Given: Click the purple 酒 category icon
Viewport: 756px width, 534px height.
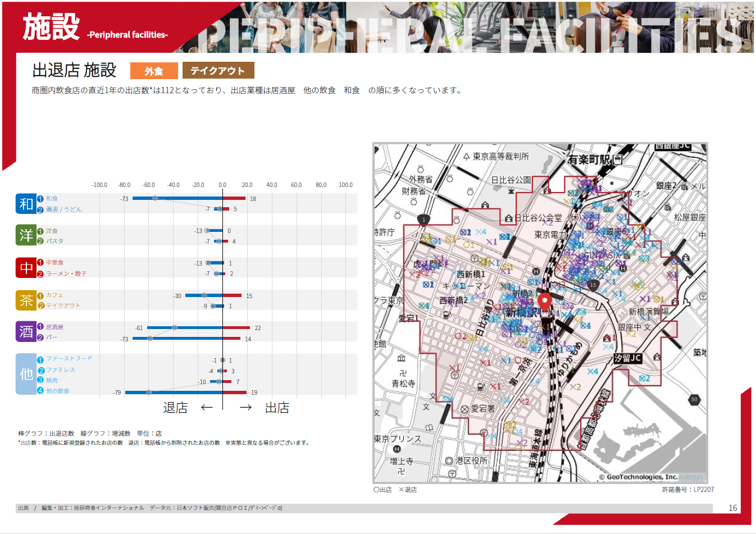Looking at the screenshot, I should pyautogui.click(x=26, y=332).
